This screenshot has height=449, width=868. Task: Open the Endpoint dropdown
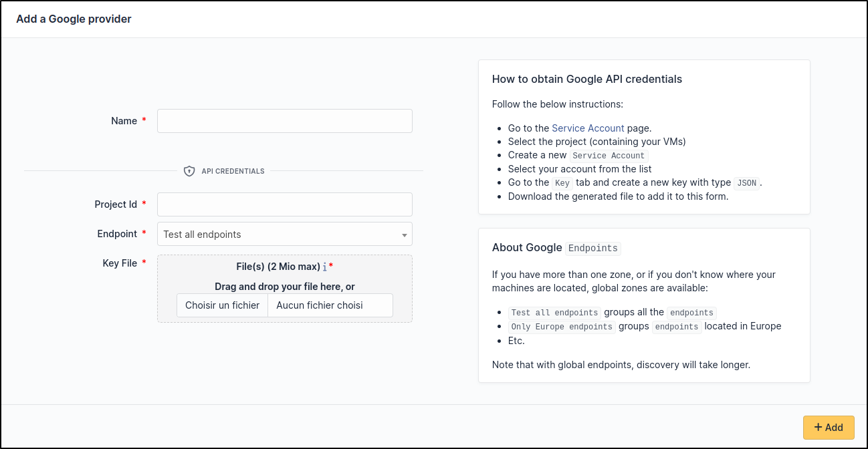[284, 235]
